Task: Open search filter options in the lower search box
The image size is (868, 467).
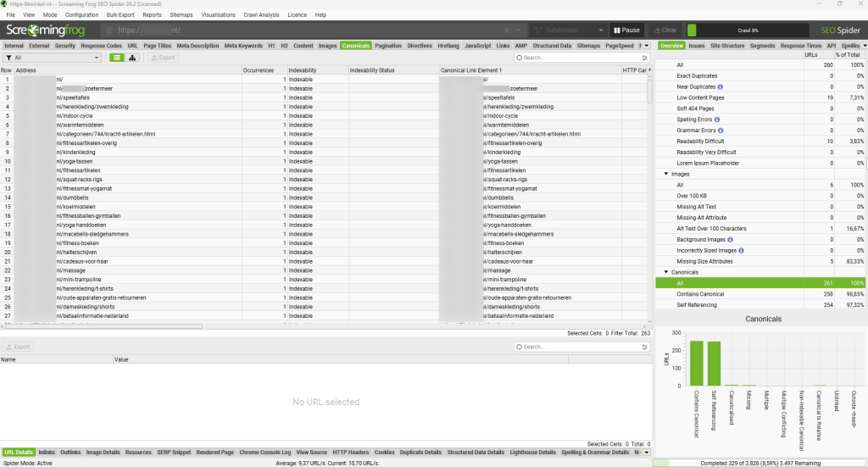Action: pos(644,347)
